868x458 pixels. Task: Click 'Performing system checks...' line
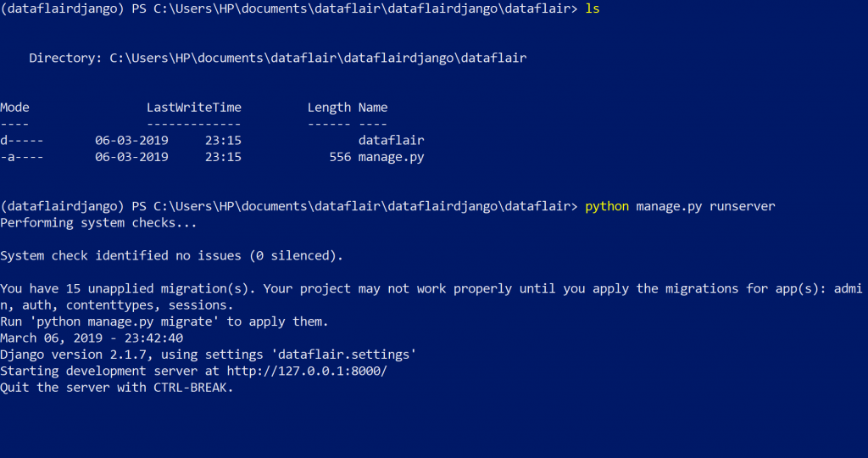(x=98, y=223)
